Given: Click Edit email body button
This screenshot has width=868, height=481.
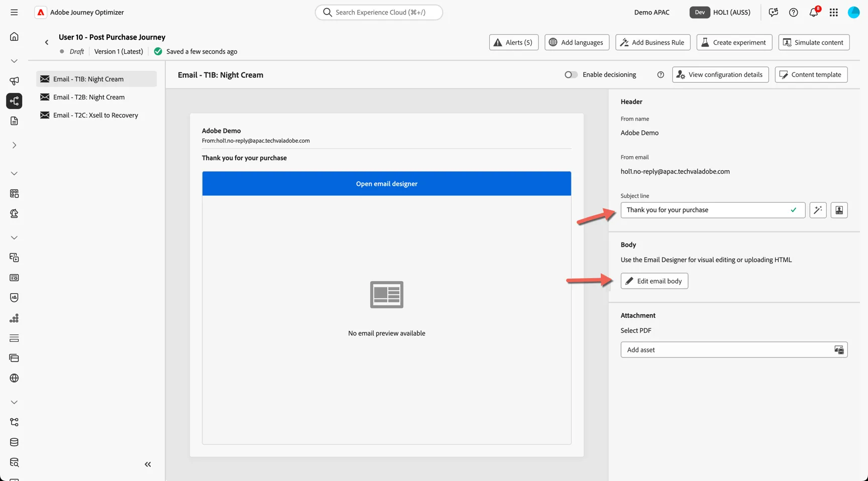Looking at the screenshot, I should coord(654,281).
